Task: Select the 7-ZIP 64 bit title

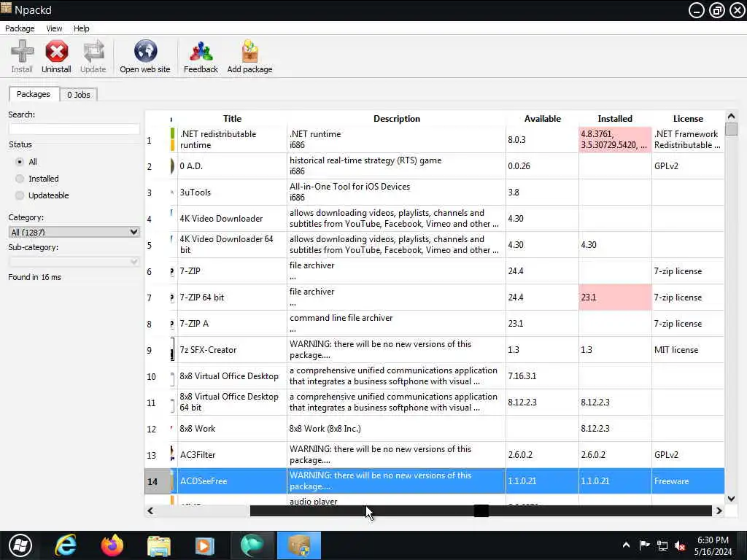Action: tap(202, 297)
